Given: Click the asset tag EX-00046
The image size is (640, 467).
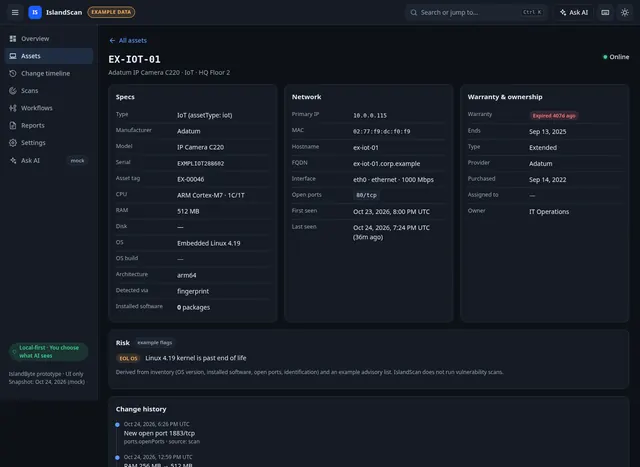Looking at the screenshot, I should [x=191, y=179].
